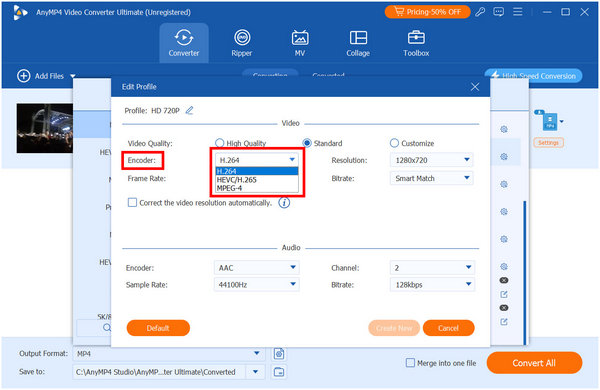The image size is (600, 390).
Task: Open the audio Encoder AAC dropdown
Action: (x=256, y=268)
